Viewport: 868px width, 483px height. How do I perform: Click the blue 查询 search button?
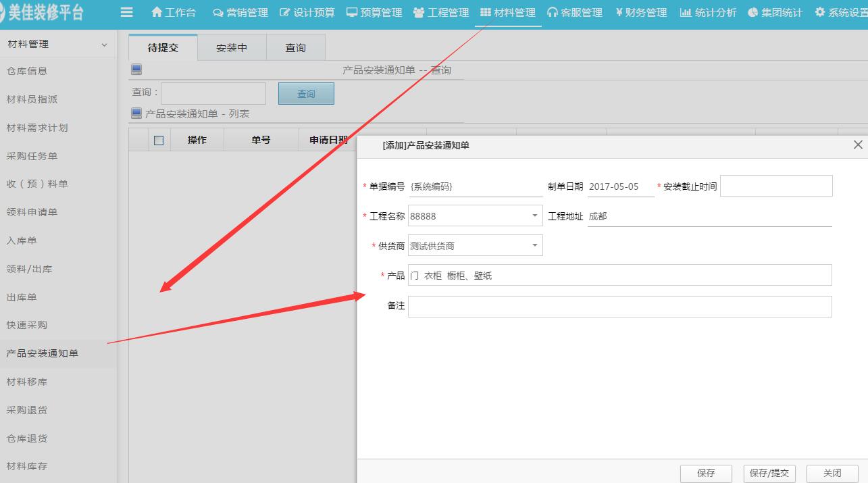tap(306, 94)
